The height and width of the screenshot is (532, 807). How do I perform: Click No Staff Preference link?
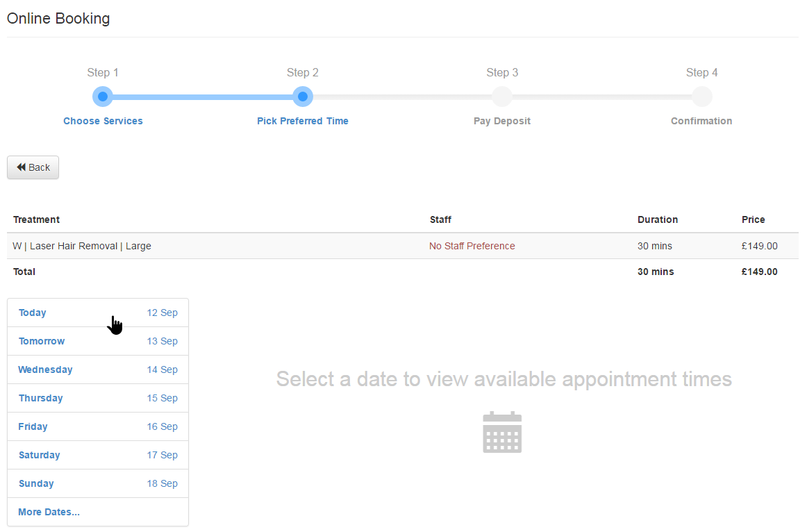coord(472,246)
